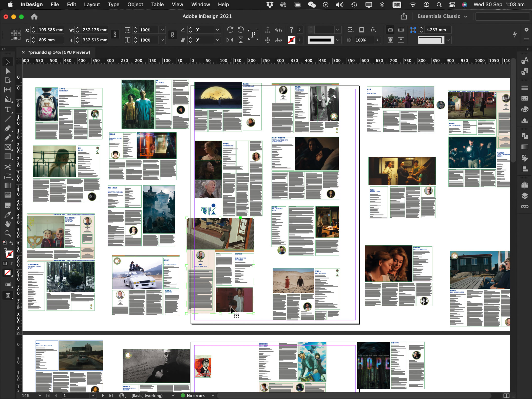Select the Type tool
This screenshot has height=399, width=532.
point(8,109)
